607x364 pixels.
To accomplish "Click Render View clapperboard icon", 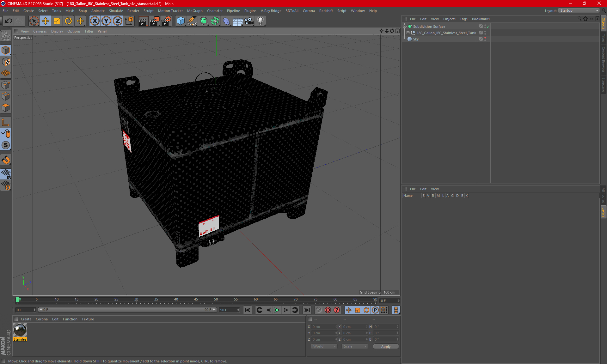I will click(143, 21).
